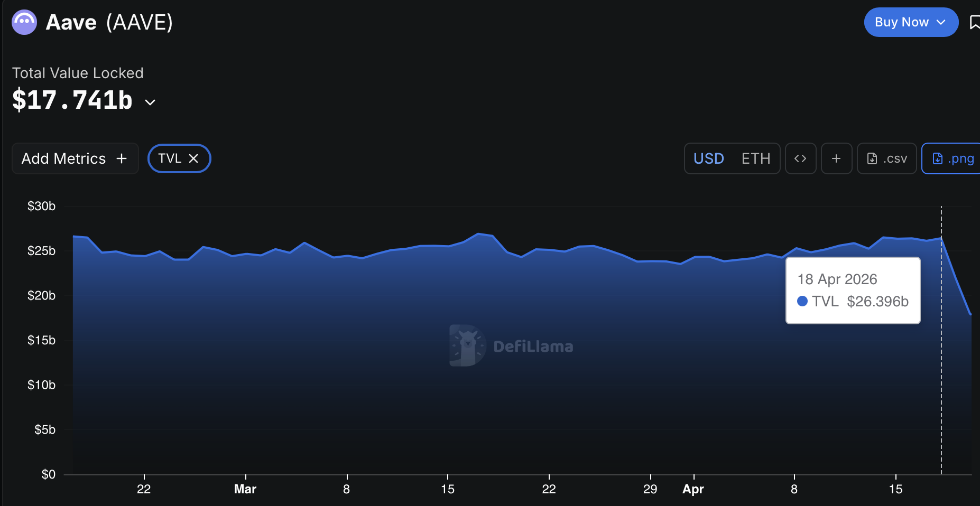The height and width of the screenshot is (506, 980).
Task: Click the bookmark icon beside Buy Now
Action: [974, 22]
